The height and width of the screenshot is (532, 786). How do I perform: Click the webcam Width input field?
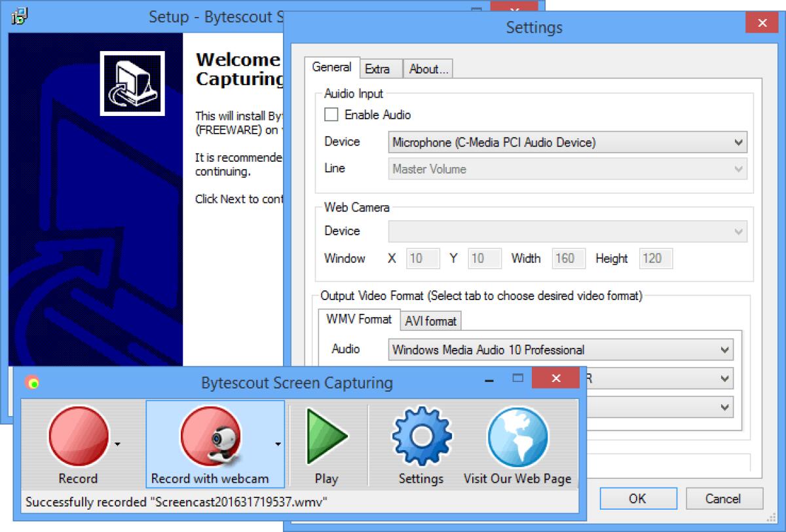click(568, 258)
